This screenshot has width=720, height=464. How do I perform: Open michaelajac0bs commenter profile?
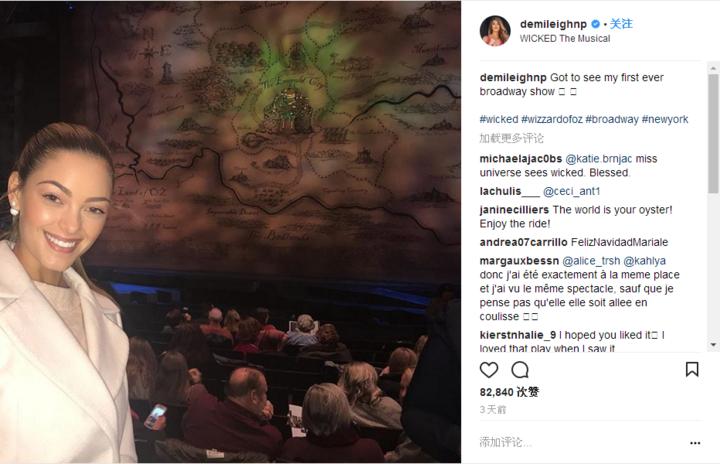tap(521, 158)
